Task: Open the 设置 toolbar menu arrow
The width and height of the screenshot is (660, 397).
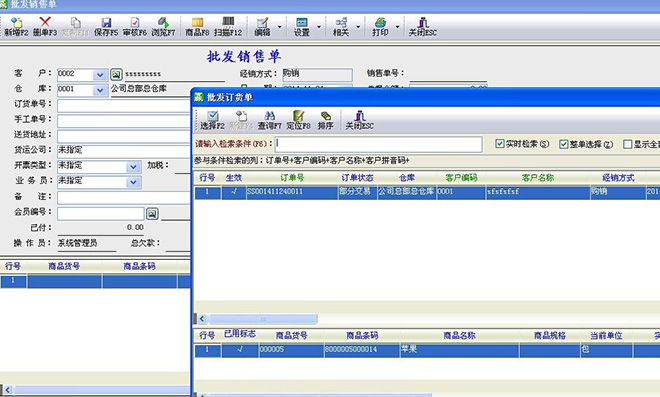Action: click(319, 27)
